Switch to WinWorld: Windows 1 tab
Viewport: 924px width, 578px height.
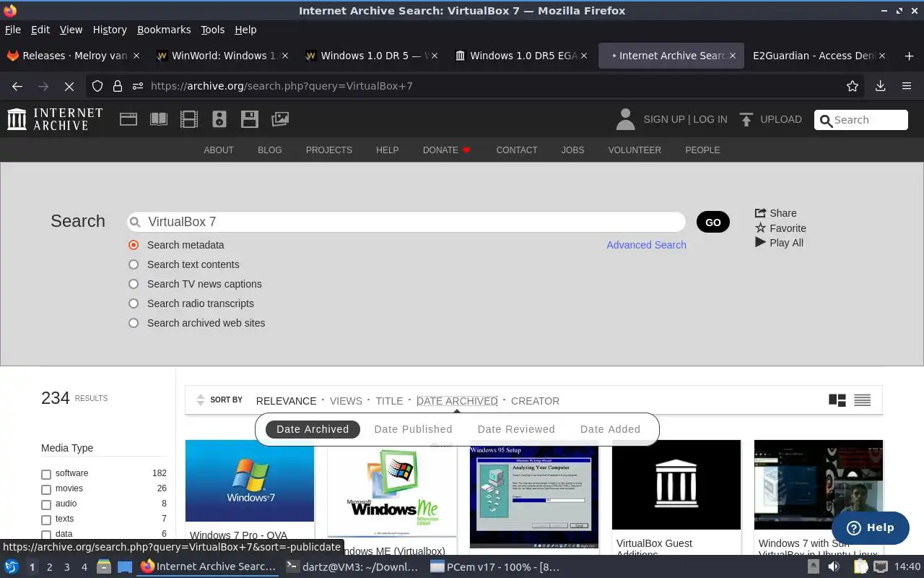[222, 56]
